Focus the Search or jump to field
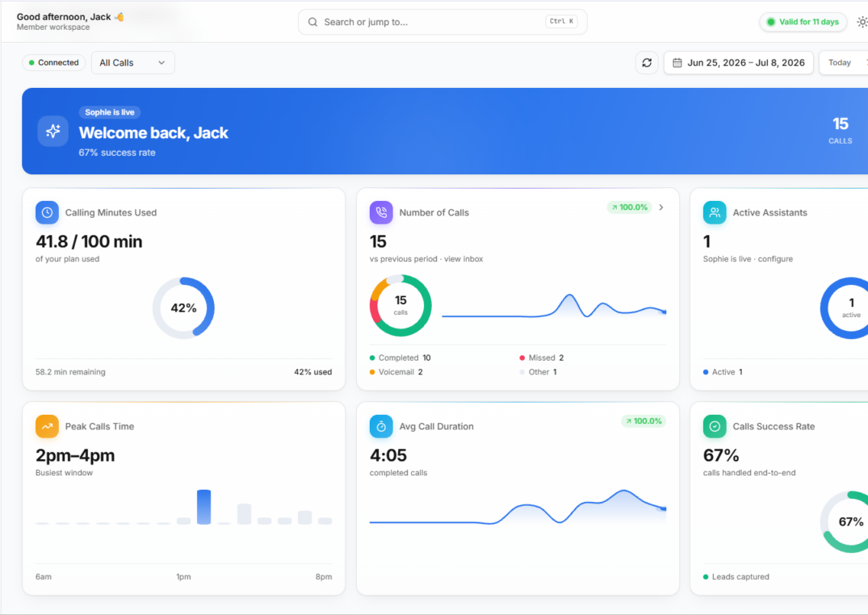This screenshot has height=615, width=868. [442, 22]
